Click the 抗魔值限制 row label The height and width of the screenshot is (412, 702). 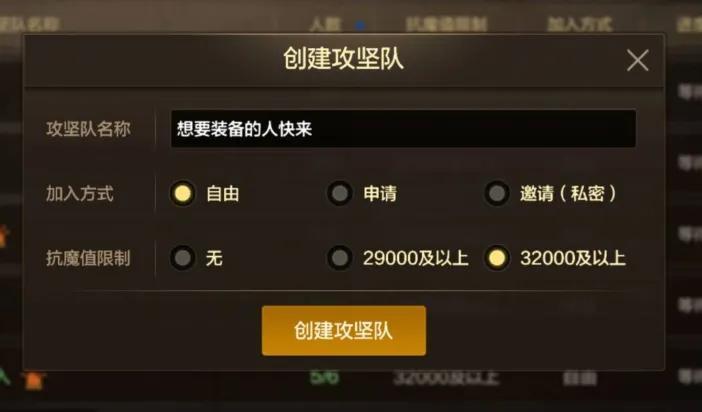coord(88,258)
